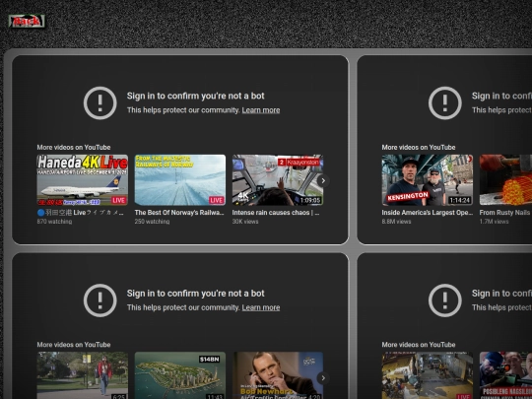Click 'More videos on YouTube' in top-right panel

tap(419, 147)
